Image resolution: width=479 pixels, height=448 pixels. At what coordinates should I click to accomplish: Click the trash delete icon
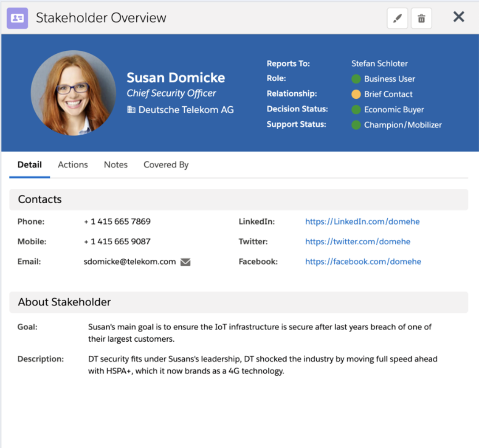click(x=421, y=19)
